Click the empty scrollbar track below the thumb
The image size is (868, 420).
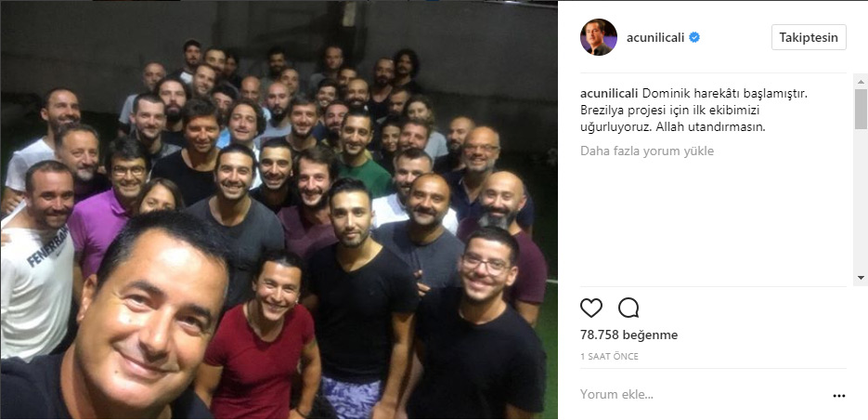click(861, 200)
